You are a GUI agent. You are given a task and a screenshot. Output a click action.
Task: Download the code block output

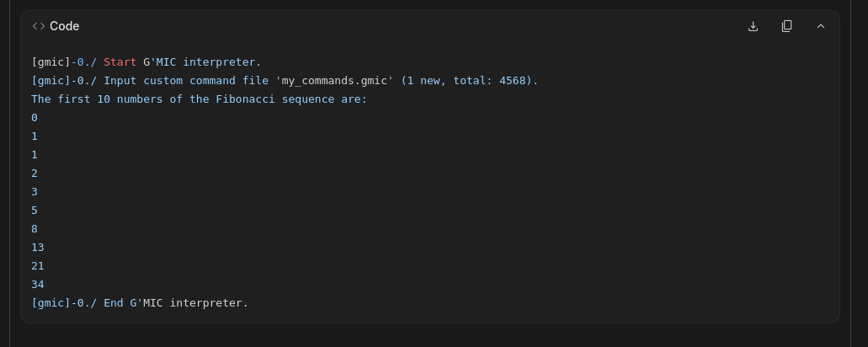click(x=753, y=26)
